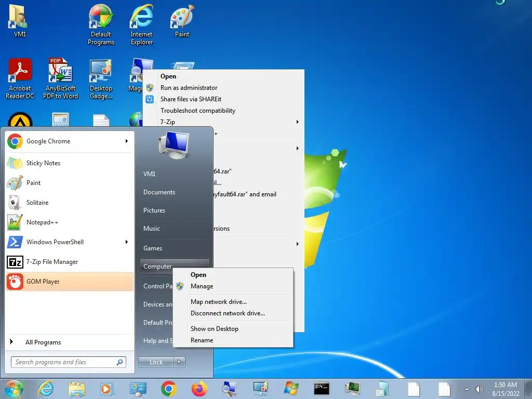Open the Magnifier taskbar icon
Viewport: 532px width, 399px height.
point(229,389)
